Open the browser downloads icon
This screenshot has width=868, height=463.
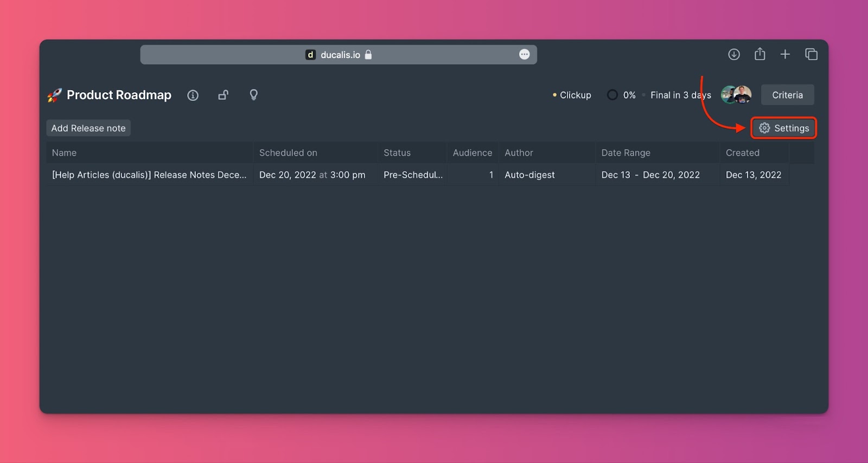click(x=734, y=54)
